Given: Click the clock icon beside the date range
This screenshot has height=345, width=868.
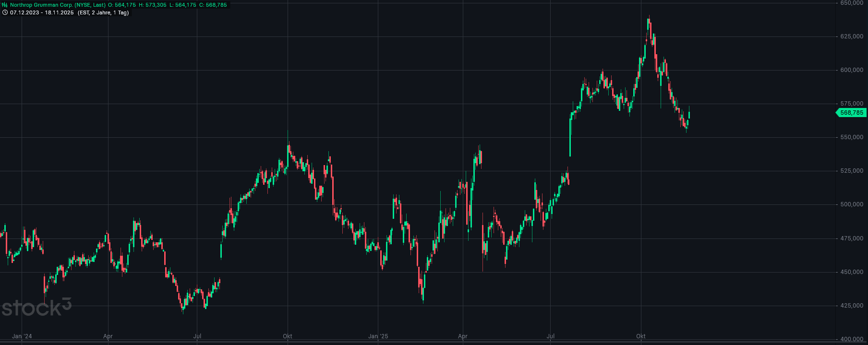Looking at the screenshot, I should click(x=5, y=12).
